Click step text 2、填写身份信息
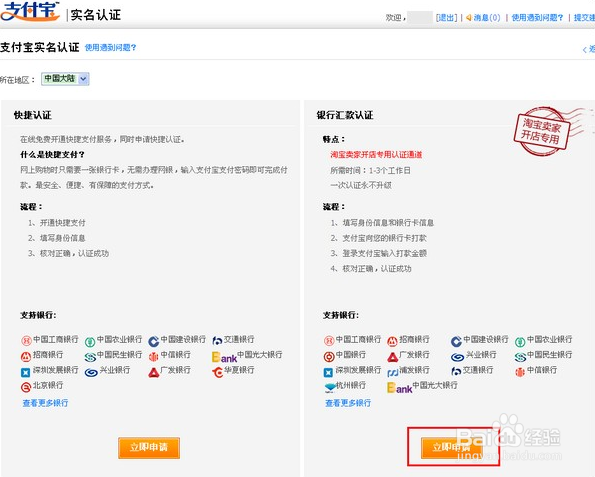The width and height of the screenshot is (595, 477). point(57,238)
